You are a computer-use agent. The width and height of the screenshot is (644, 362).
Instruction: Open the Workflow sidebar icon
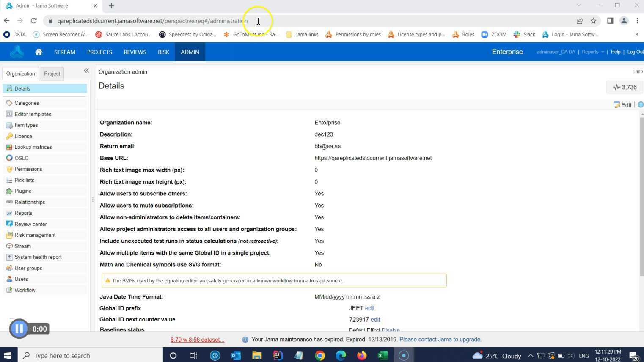click(x=9, y=290)
